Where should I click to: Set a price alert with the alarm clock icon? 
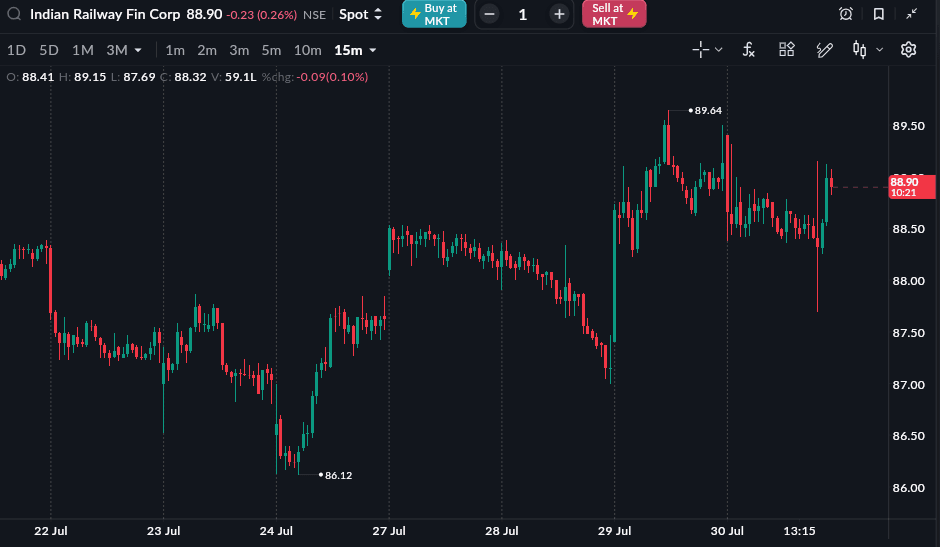click(x=846, y=14)
